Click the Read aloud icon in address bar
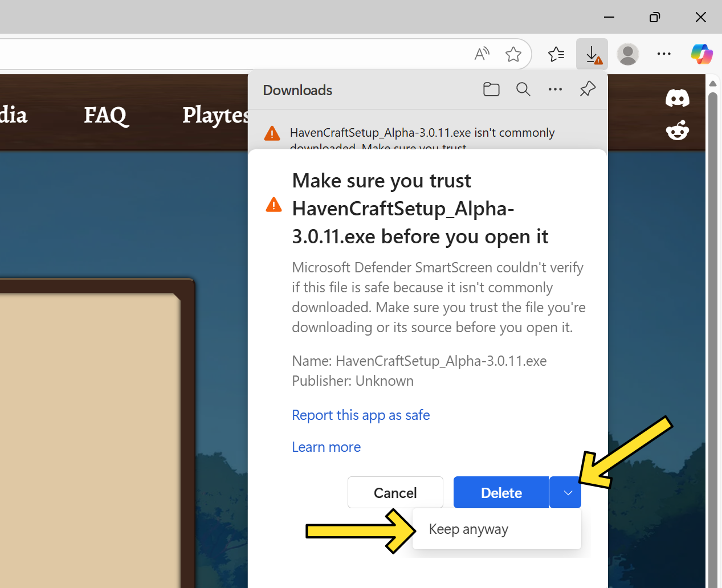Viewport: 722px width, 588px height. coord(482,54)
